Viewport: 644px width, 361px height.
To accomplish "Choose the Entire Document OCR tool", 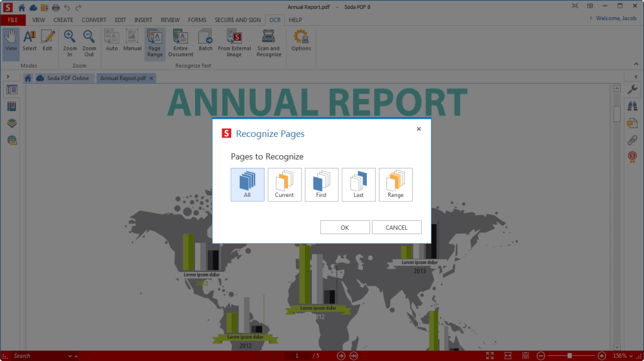I will coord(181,44).
